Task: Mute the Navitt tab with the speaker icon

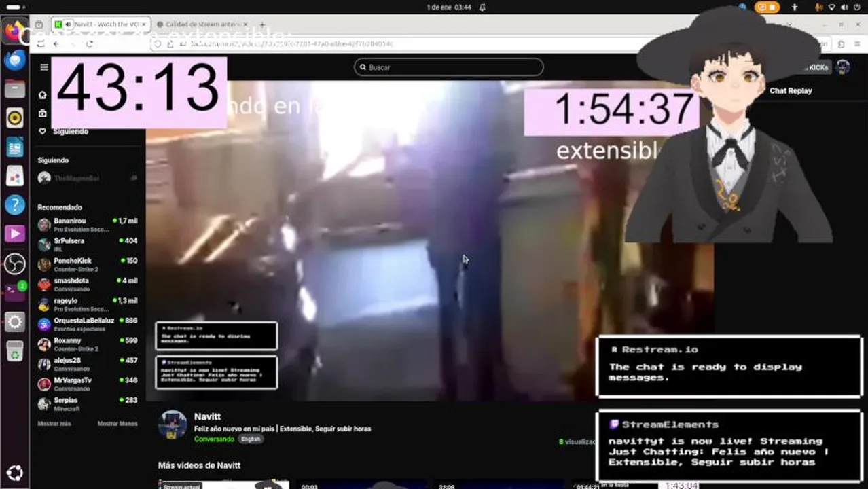Action: (69, 24)
